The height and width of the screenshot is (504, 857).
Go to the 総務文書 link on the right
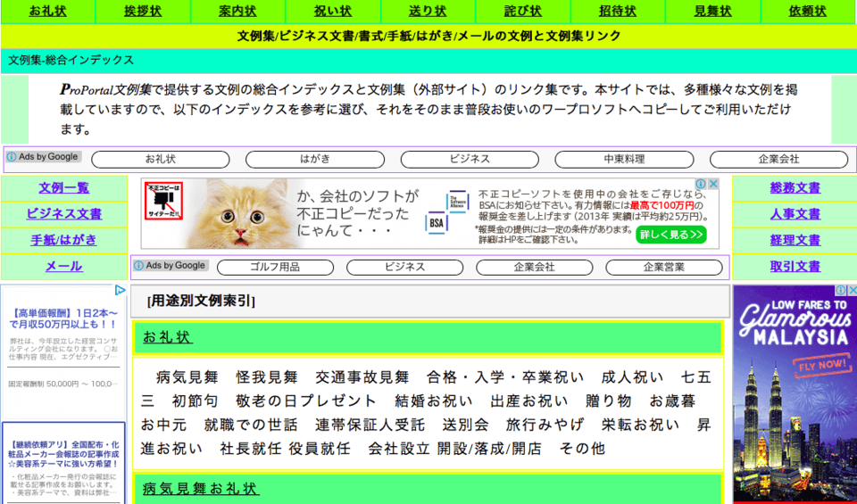point(795,188)
